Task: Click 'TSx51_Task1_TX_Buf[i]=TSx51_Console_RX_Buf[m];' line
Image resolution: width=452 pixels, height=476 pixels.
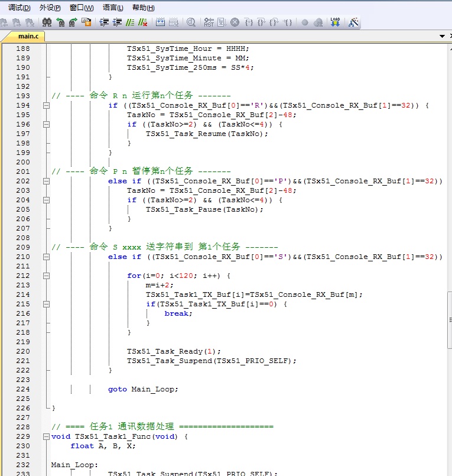Action: (254, 294)
